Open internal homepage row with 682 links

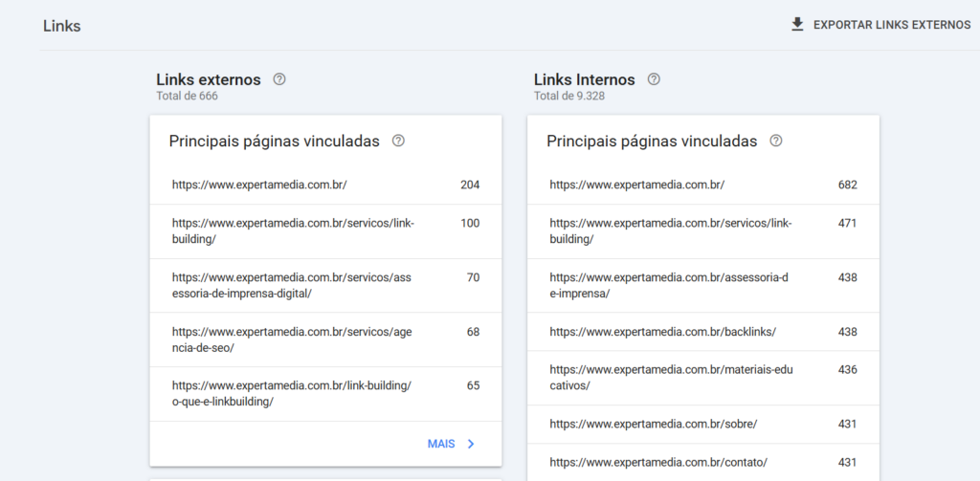[x=702, y=185]
